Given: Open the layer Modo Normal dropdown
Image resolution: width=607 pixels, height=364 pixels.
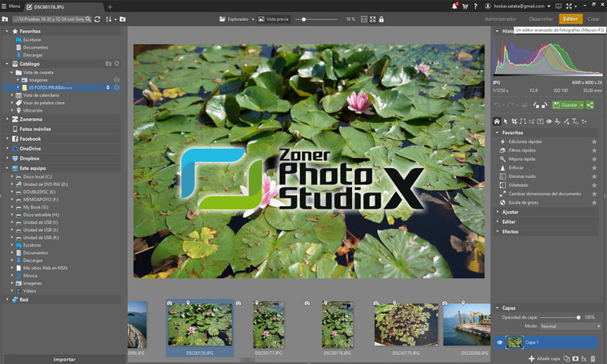Looking at the screenshot, I should pyautogui.click(x=571, y=326).
